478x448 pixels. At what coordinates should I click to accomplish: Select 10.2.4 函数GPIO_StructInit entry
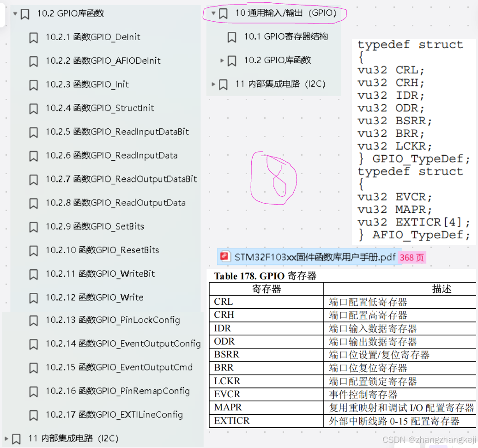pyautogui.click(x=100, y=108)
